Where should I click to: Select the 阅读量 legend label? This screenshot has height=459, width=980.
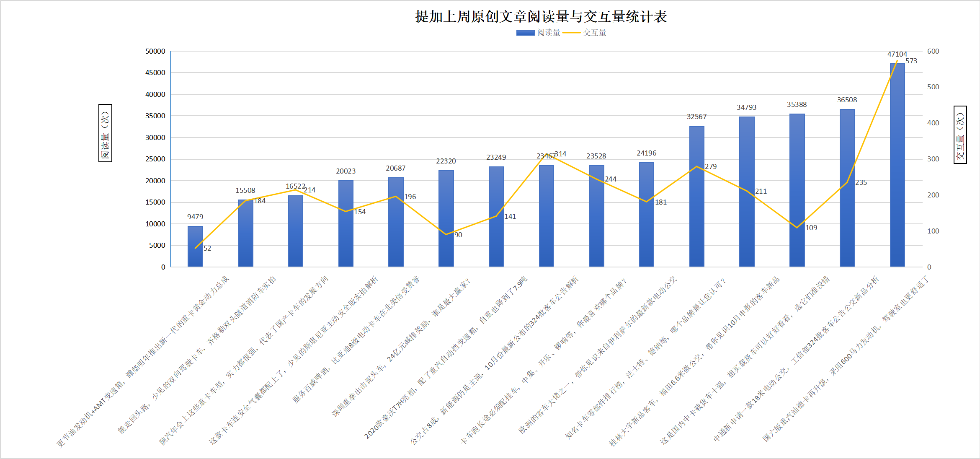tap(549, 33)
